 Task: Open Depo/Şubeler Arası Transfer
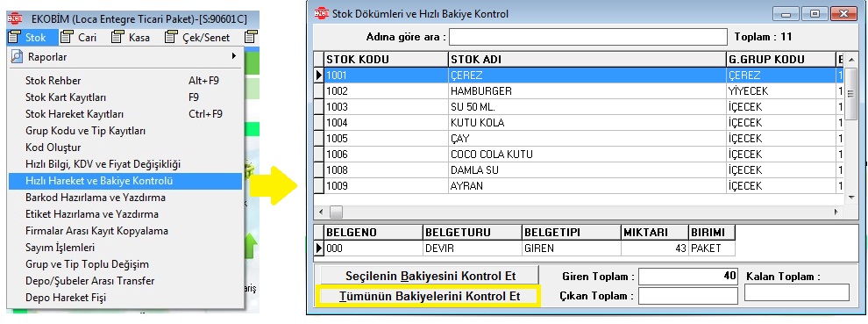pyautogui.click(x=125, y=281)
